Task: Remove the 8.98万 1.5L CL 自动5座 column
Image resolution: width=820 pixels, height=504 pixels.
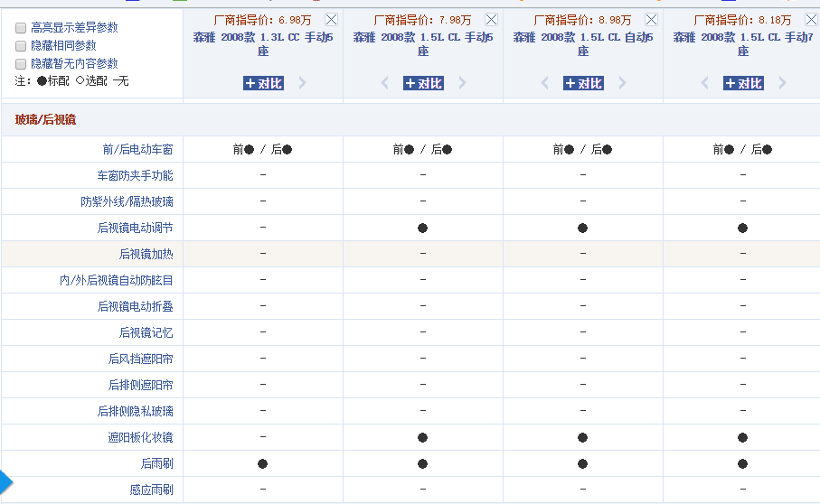Action: click(x=651, y=20)
